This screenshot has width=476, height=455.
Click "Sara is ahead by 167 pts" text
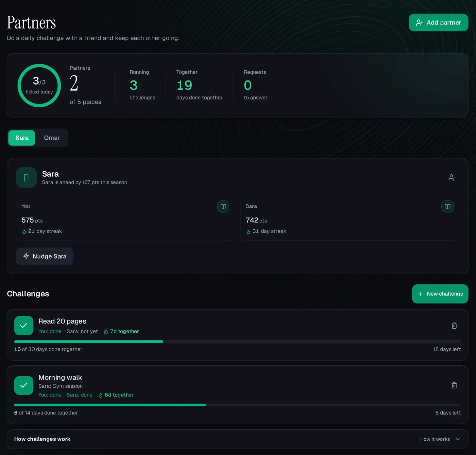(x=85, y=182)
